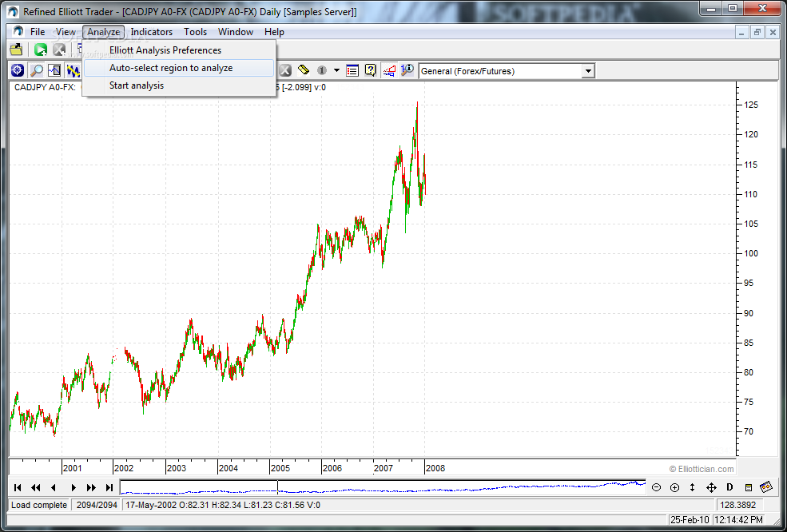
Task: Open the Tools menu
Action: [x=195, y=32]
